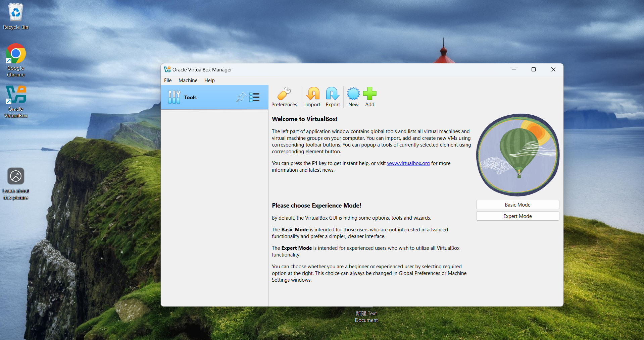Click the hot air balloon illustration

click(x=517, y=155)
